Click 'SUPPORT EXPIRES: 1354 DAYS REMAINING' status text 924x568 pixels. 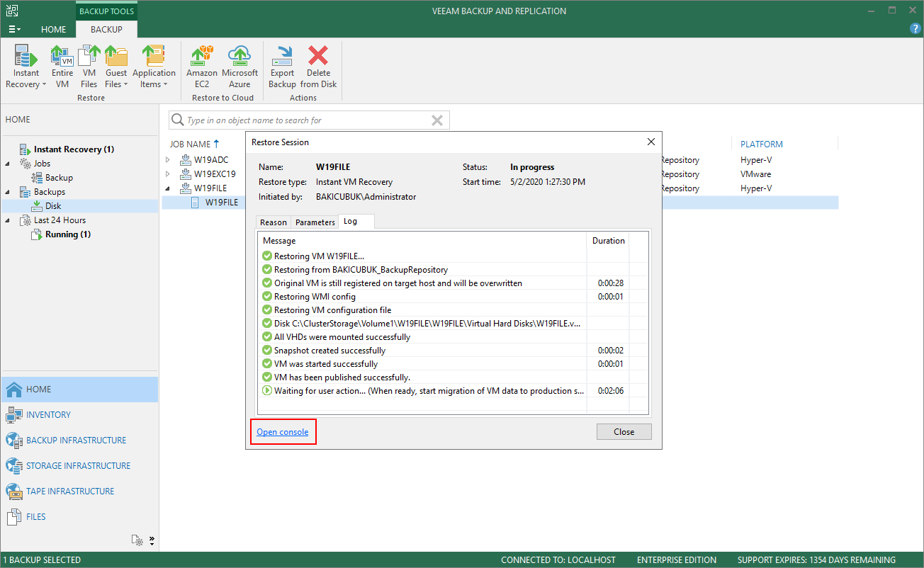pyautogui.click(x=816, y=560)
